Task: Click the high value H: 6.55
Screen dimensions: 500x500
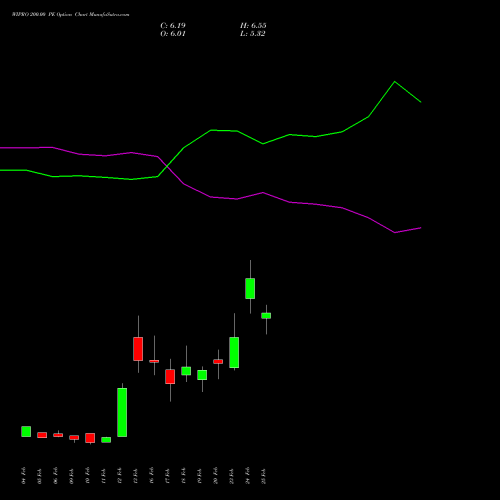Action: (253, 26)
